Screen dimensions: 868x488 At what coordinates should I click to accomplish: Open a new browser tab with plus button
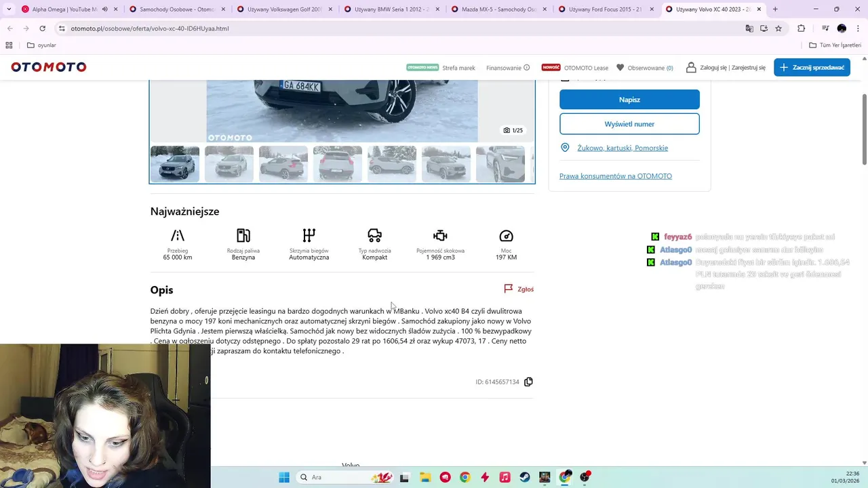(775, 9)
